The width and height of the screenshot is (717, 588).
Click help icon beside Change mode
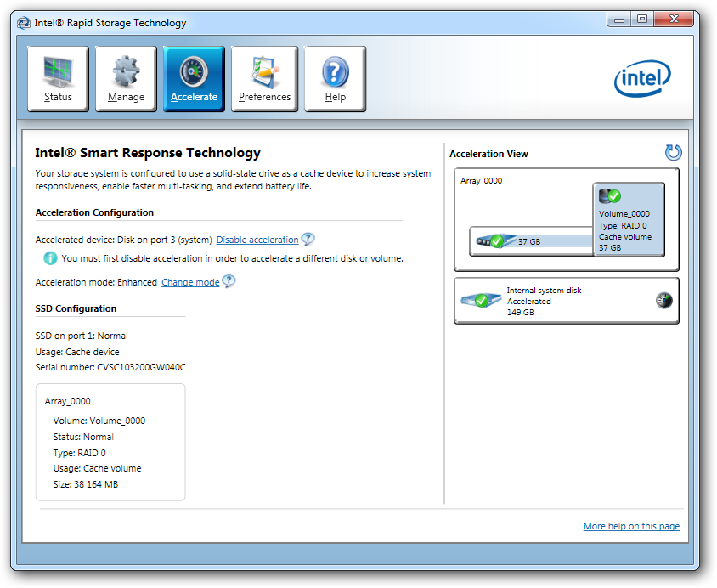coord(229,280)
